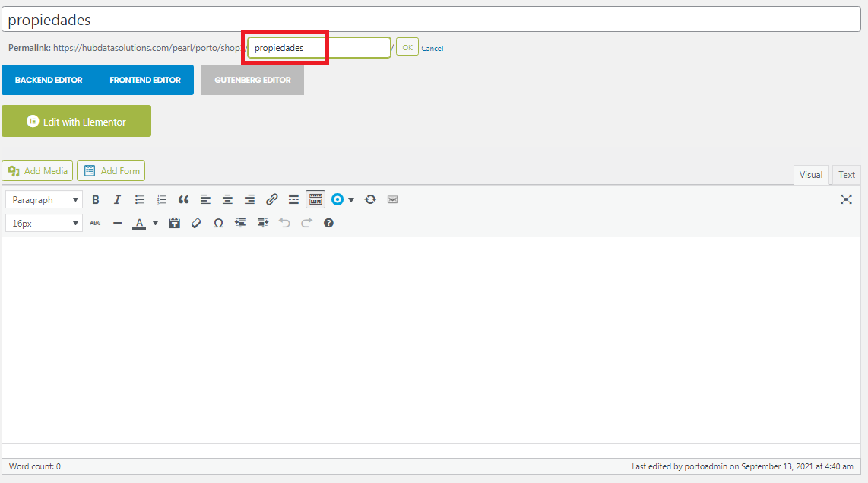Click the Add Media button
Viewport: 868px width, 483px height.
coord(38,170)
